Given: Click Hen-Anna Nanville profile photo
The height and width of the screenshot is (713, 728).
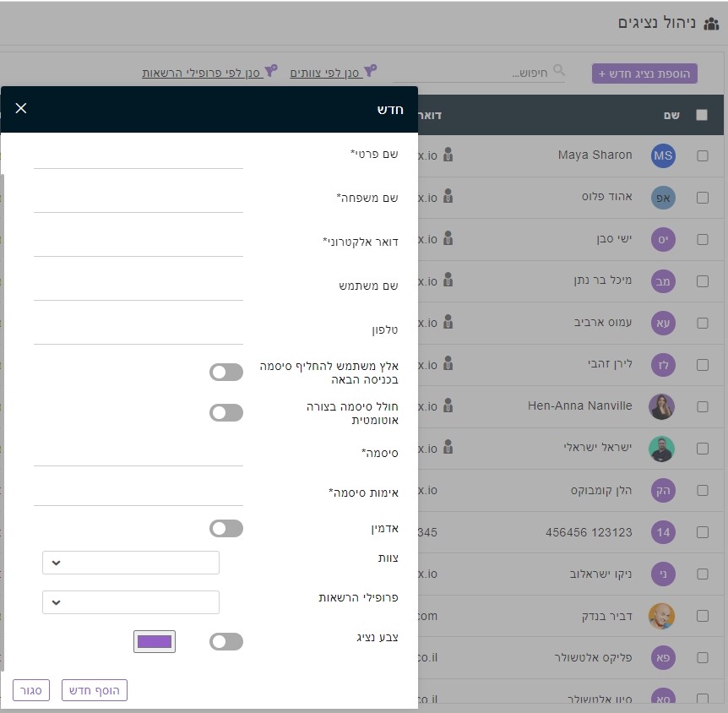Looking at the screenshot, I should point(661,406).
